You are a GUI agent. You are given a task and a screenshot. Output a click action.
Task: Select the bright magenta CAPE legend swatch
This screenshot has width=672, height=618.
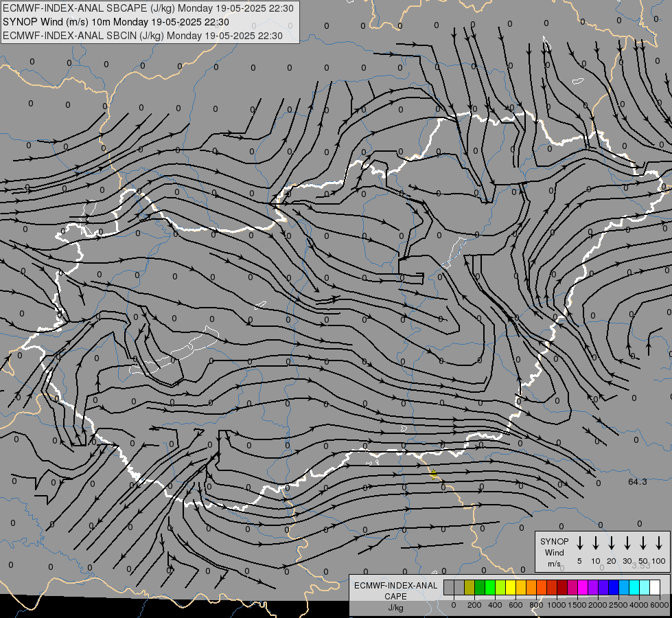(583, 587)
